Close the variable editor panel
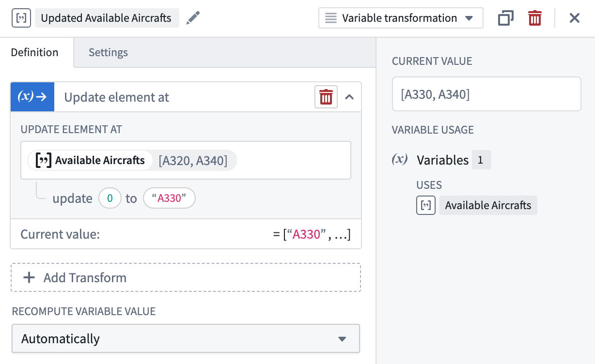The width and height of the screenshot is (595, 364). [574, 18]
